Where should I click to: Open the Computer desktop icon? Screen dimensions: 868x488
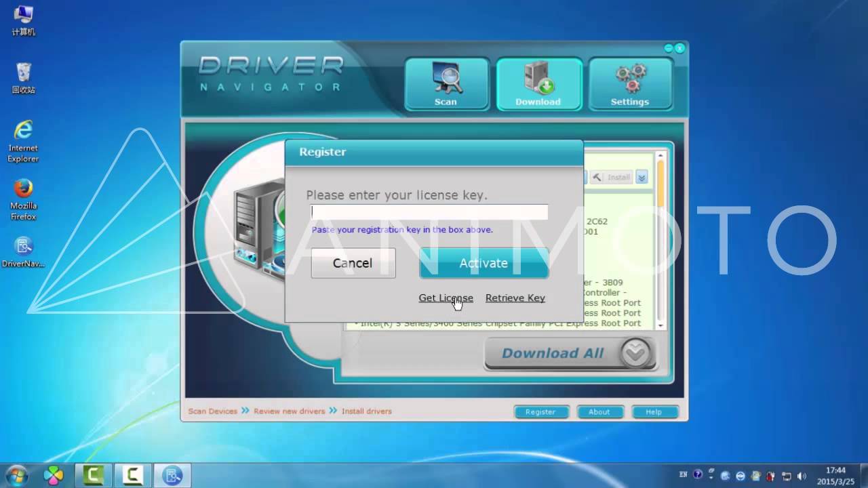pyautogui.click(x=24, y=20)
